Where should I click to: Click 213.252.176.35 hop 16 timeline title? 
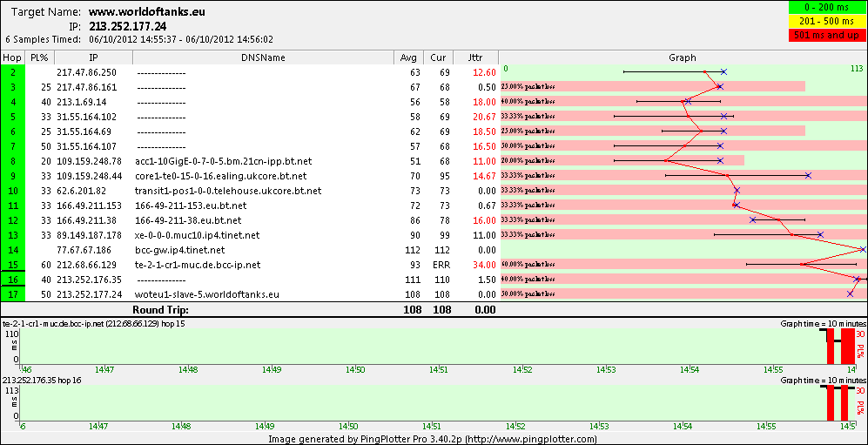coord(42,381)
